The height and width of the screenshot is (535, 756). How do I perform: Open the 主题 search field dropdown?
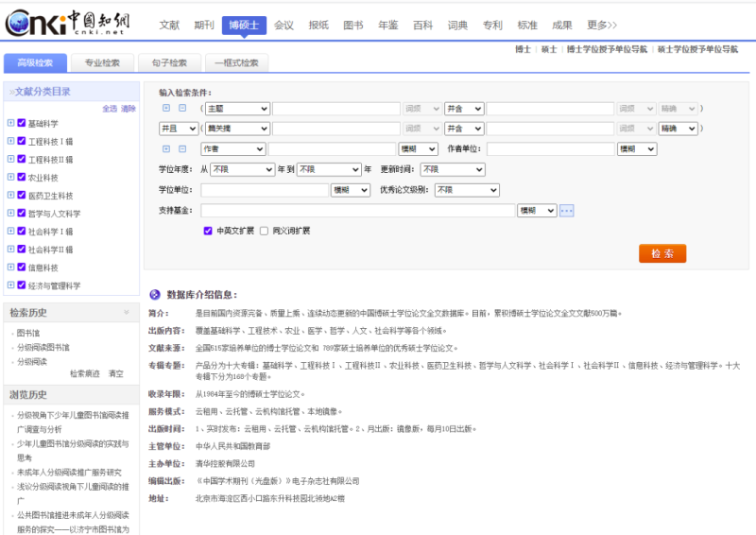pyautogui.click(x=235, y=108)
